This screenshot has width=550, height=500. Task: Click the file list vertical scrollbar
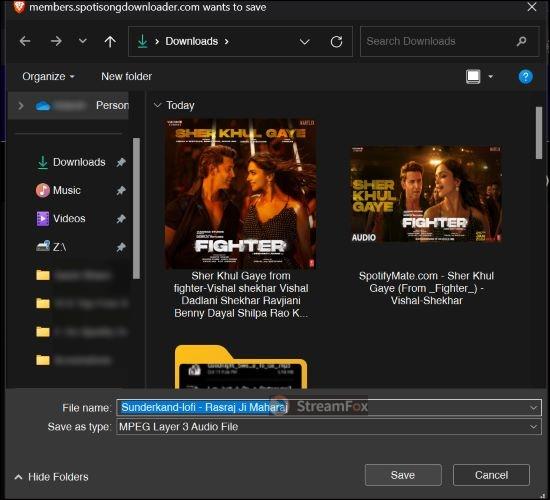539,133
